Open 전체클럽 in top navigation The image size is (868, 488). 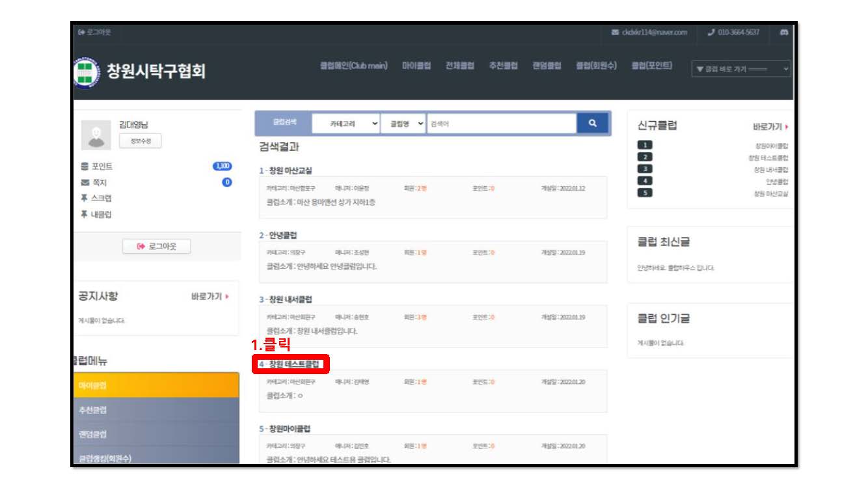click(x=460, y=66)
